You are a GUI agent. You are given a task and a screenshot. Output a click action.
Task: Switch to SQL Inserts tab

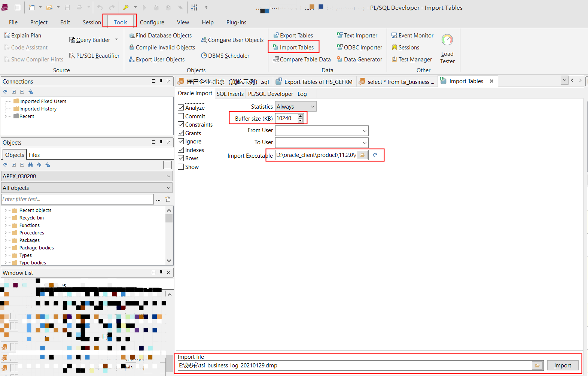(230, 94)
